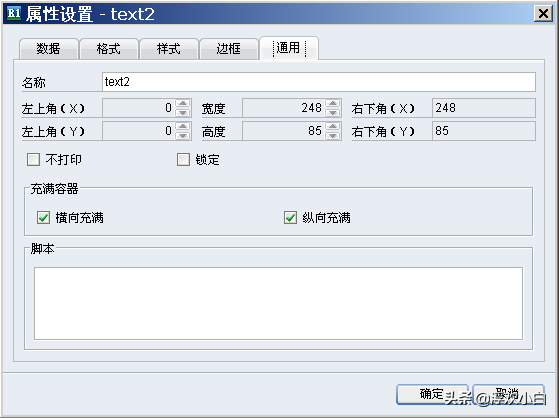
Task: Click the 名称 text field containing text2
Action: tap(319, 82)
